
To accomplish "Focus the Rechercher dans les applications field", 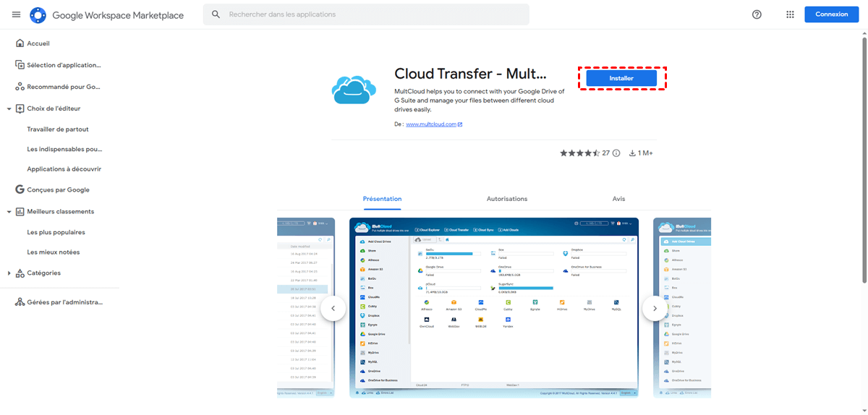I will coord(366,14).
